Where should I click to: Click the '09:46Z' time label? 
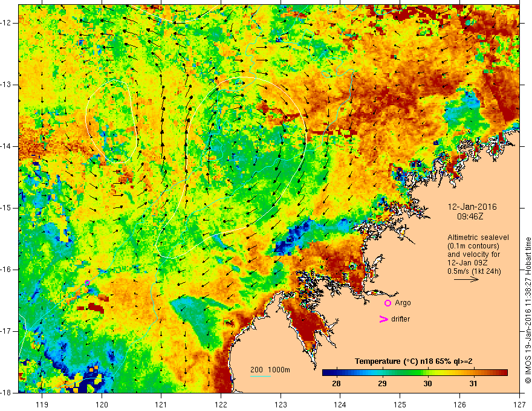pos(470,216)
